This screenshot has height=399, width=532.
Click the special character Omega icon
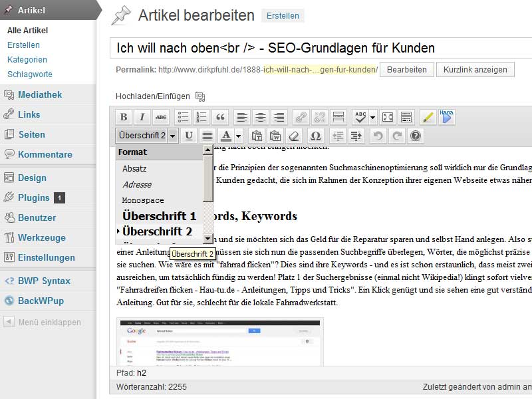[x=316, y=136]
